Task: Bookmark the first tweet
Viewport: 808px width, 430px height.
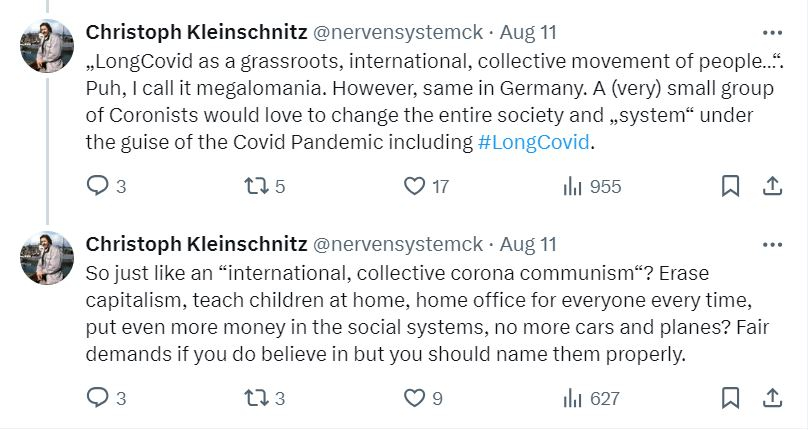Action: click(x=731, y=186)
